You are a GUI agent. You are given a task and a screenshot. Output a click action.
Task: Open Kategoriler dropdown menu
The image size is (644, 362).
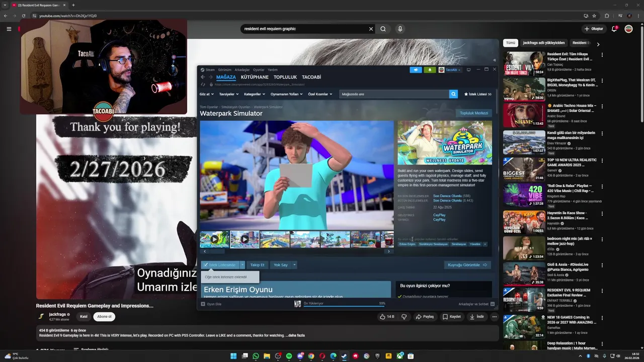[255, 94]
